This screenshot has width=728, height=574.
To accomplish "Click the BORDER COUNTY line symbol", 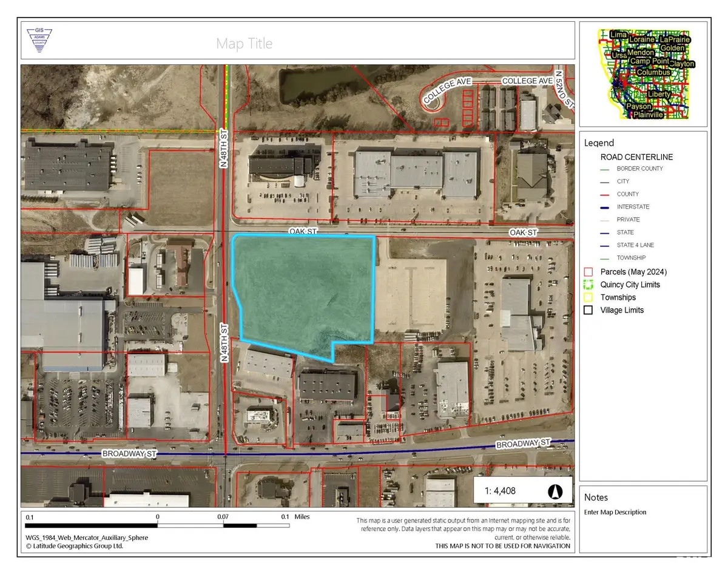I will pyautogui.click(x=604, y=169).
